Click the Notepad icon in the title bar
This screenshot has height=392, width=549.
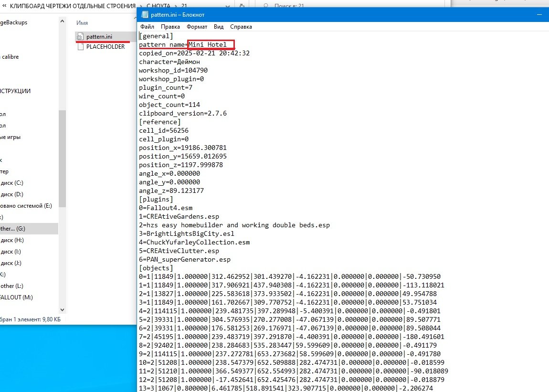(x=145, y=14)
